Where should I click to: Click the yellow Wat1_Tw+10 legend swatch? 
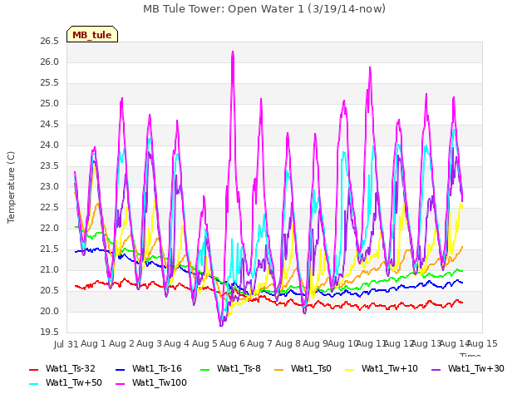[349, 369]
